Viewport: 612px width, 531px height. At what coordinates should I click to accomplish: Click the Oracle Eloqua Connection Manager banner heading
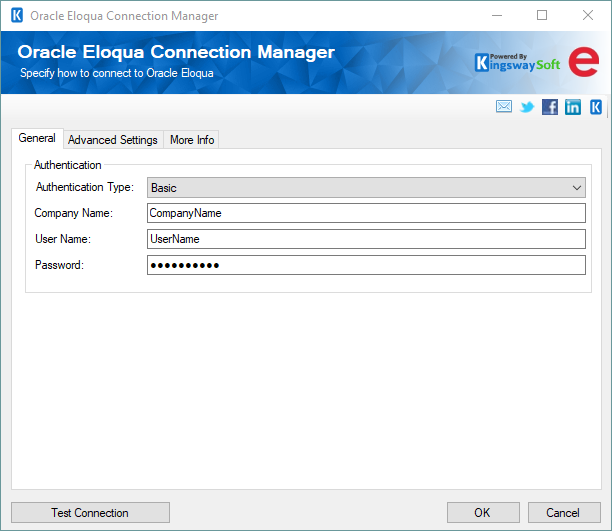[x=176, y=52]
